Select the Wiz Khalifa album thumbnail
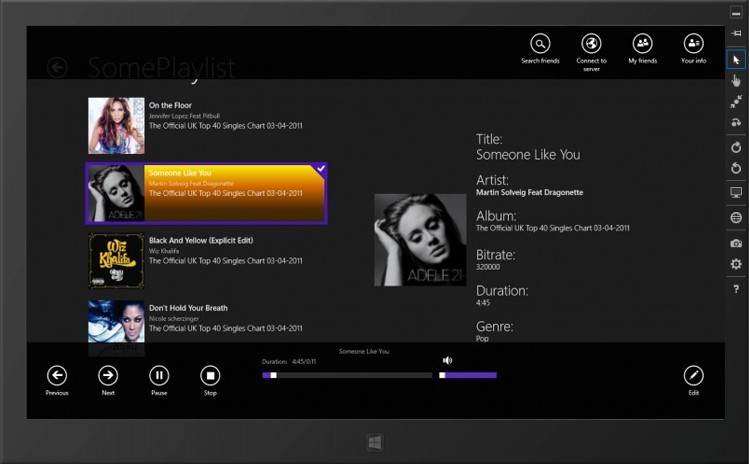 coord(116,261)
